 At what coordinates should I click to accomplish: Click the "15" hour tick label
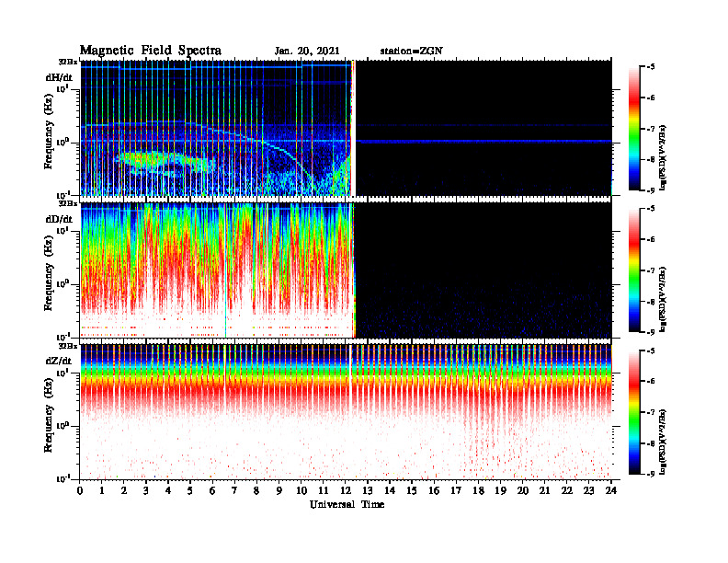(x=412, y=491)
